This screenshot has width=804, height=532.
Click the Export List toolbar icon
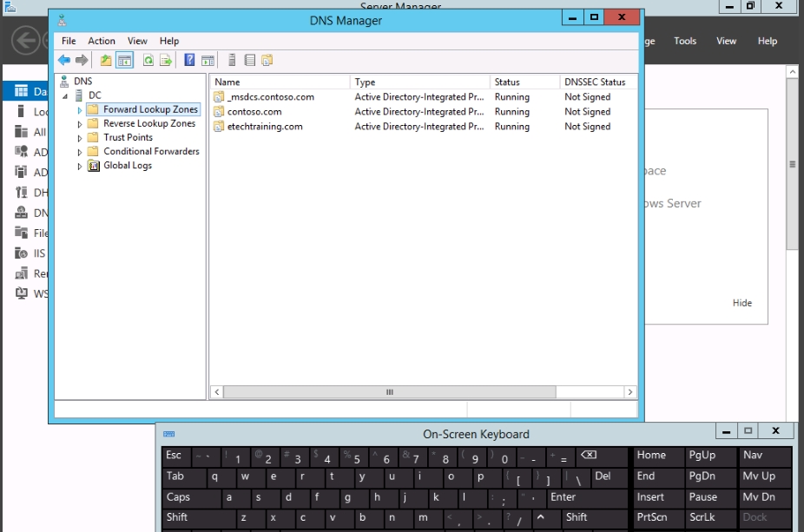tap(165, 60)
